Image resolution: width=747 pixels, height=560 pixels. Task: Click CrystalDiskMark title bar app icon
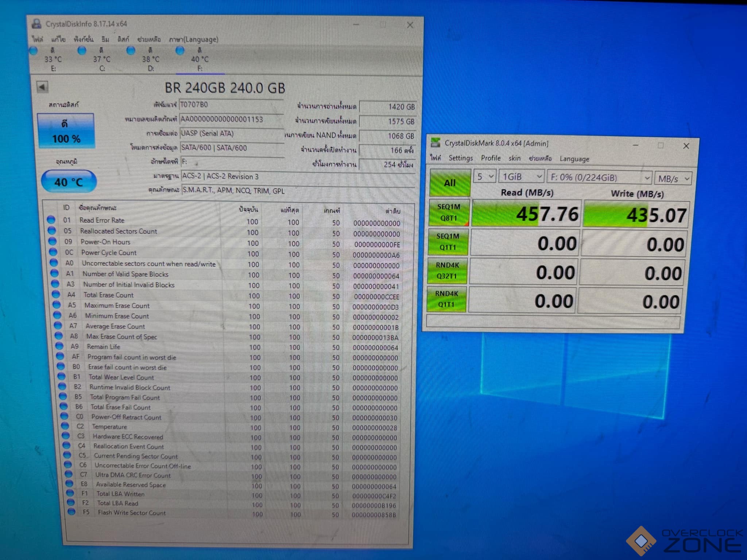[436, 143]
